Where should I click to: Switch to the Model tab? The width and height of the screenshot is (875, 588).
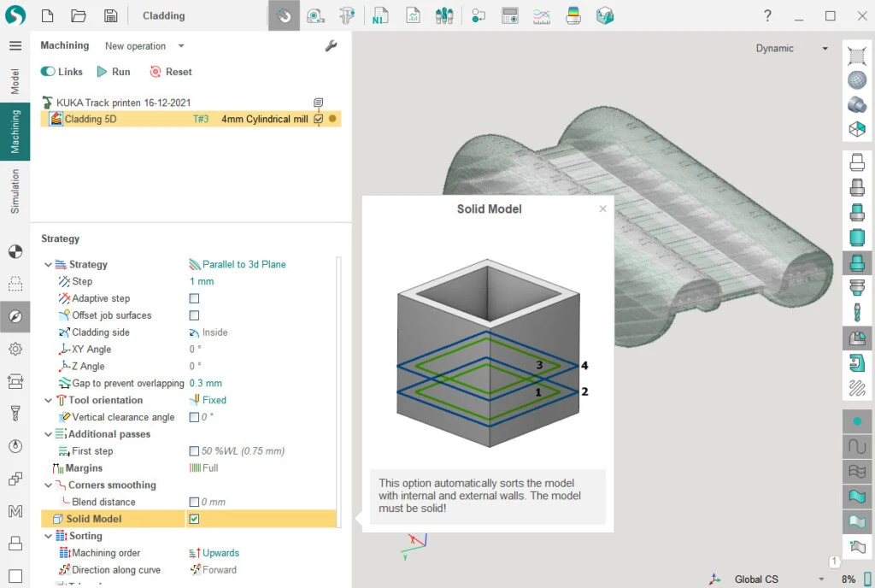15,81
